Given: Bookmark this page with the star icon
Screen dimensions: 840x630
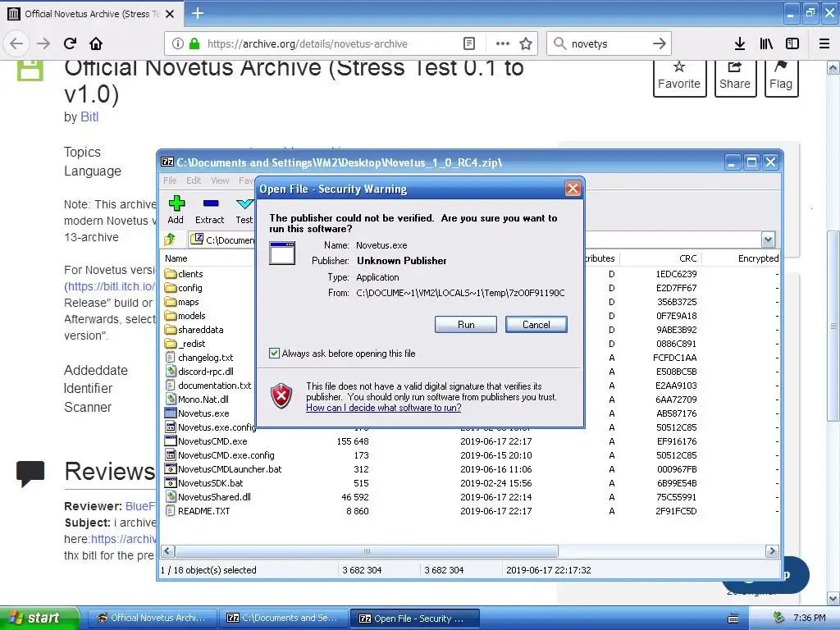Looking at the screenshot, I should tap(526, 43).
